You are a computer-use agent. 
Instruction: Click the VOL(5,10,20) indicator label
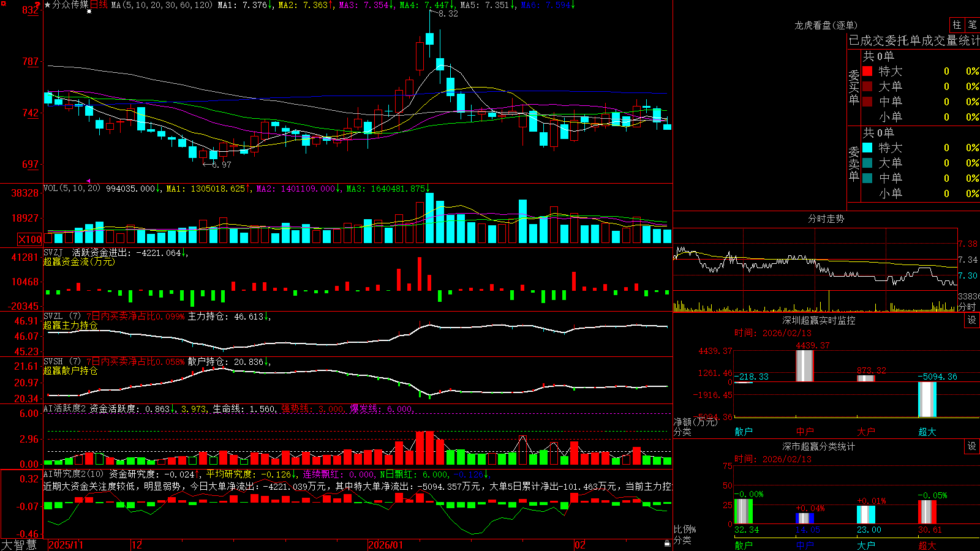point(72,189)
